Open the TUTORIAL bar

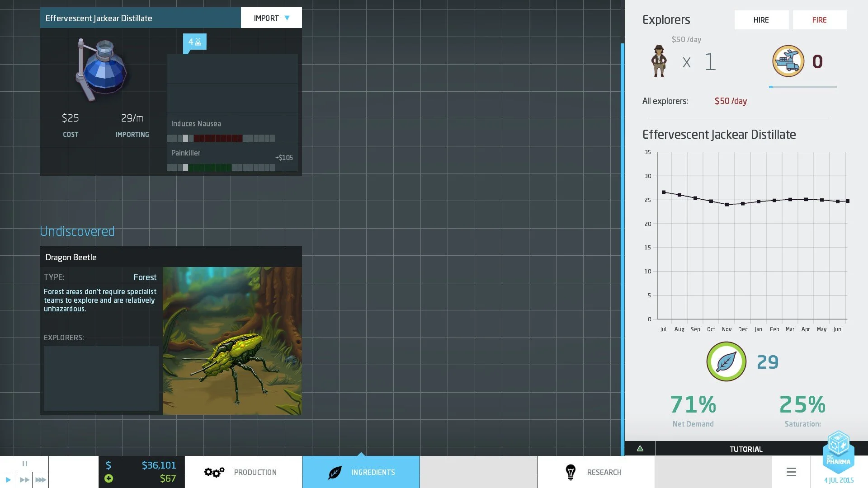pos(745,449)
